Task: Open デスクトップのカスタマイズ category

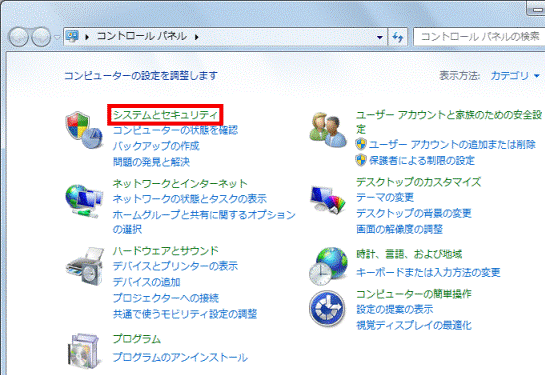Action: pos(418,182)
